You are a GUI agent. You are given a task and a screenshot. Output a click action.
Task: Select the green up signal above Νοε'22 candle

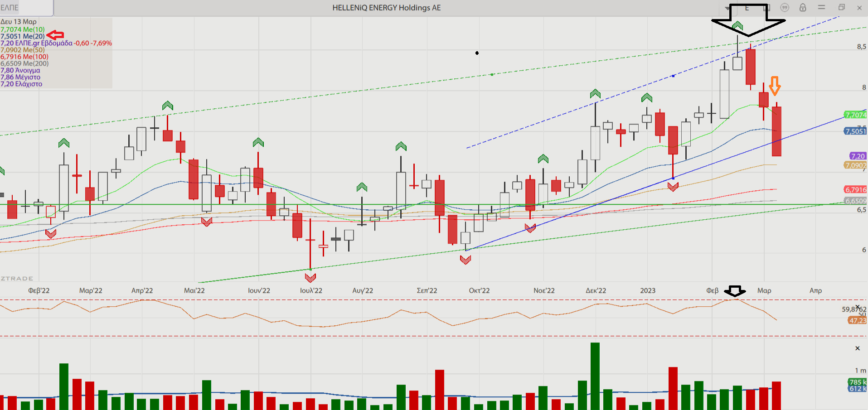point(543,159)
